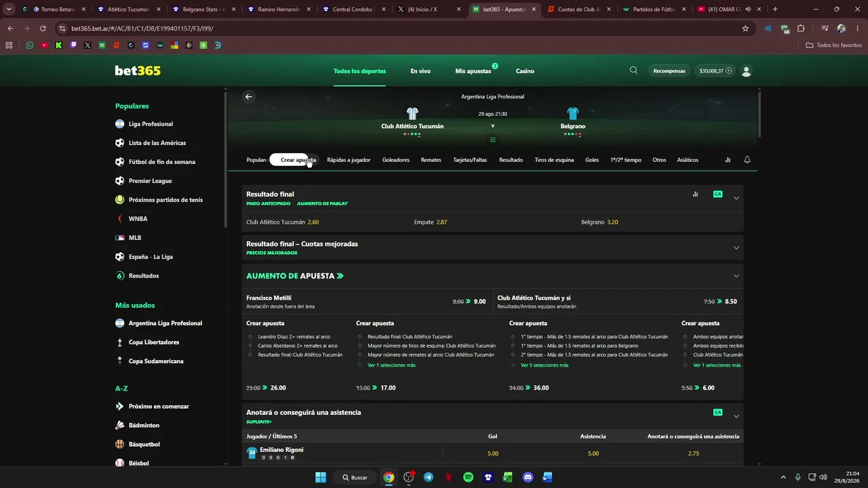Switch to the Tiros de esquina tab
This screenshot has width=868, height=488.
(554, 160)
